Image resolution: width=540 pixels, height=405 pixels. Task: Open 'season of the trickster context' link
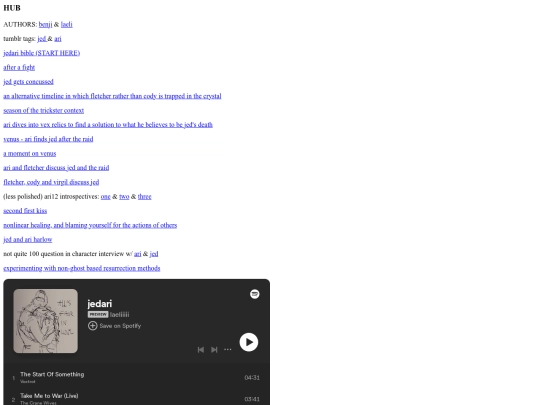point(43,111)
